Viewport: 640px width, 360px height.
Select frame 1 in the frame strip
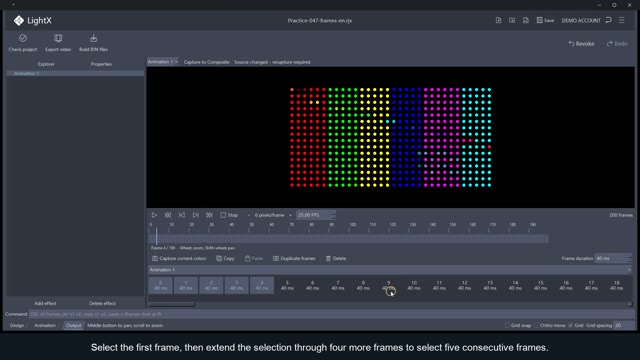click(x=186, y=285)
